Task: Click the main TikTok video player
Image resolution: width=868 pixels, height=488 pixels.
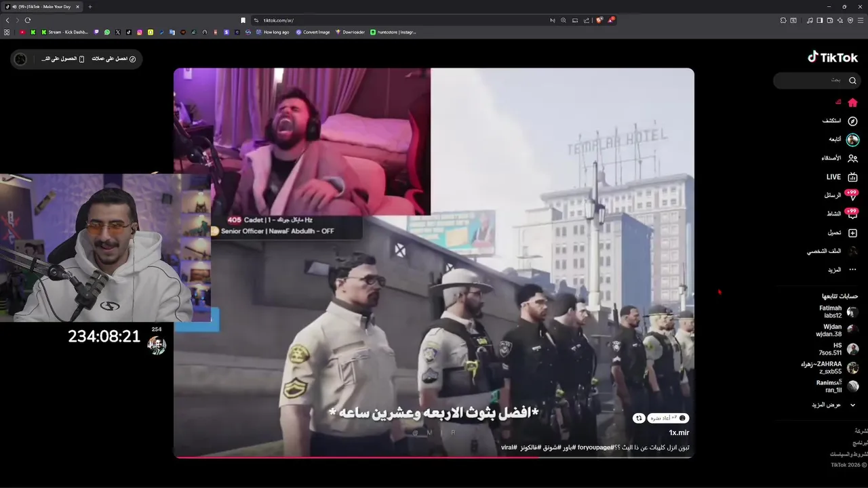Action: (x=434, y=263)
